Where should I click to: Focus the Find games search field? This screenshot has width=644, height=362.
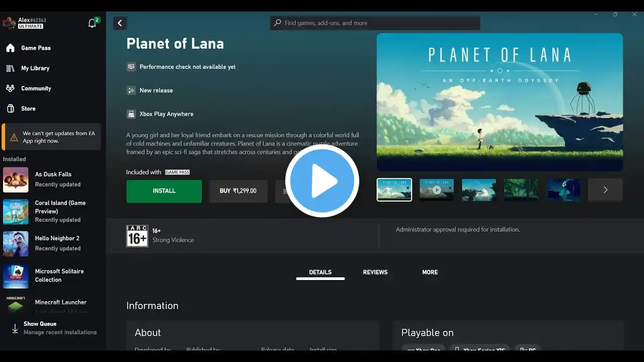click(375, 23)
